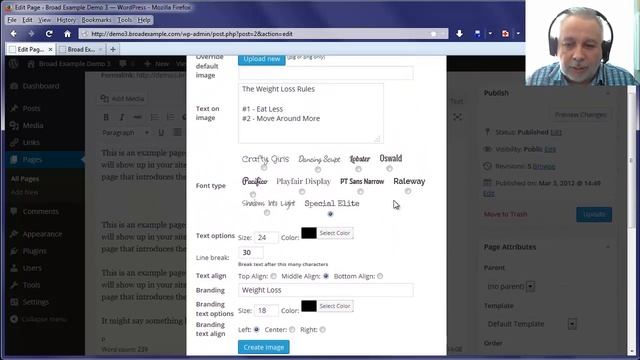This screenshot has width=640, height=360.
Task: Open Links in WordPress sidebar
Action: pos(31,142)
